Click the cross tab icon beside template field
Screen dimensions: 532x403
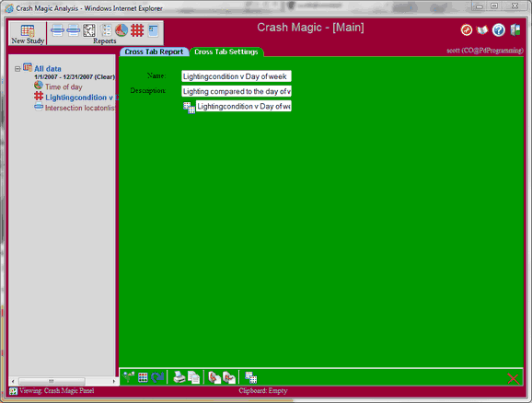pyautogui.click(x=189, y=108)
